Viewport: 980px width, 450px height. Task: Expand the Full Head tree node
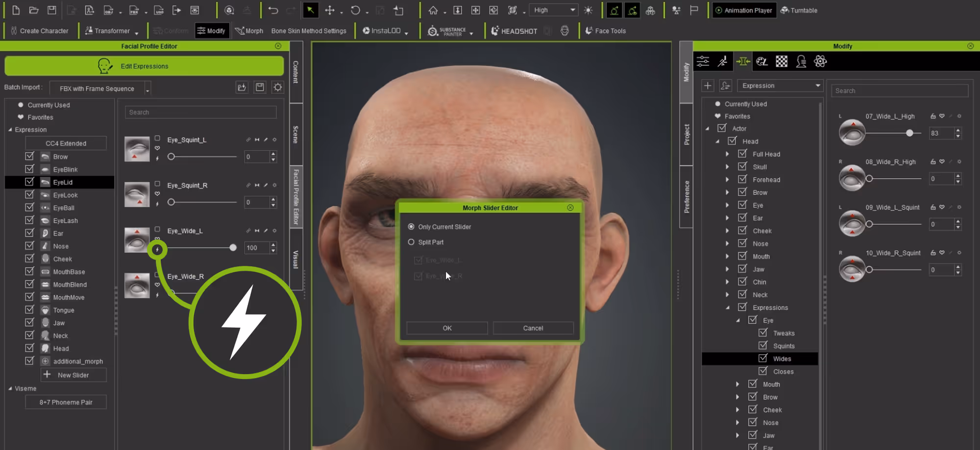pyautogui.click(x=727, y=154)
